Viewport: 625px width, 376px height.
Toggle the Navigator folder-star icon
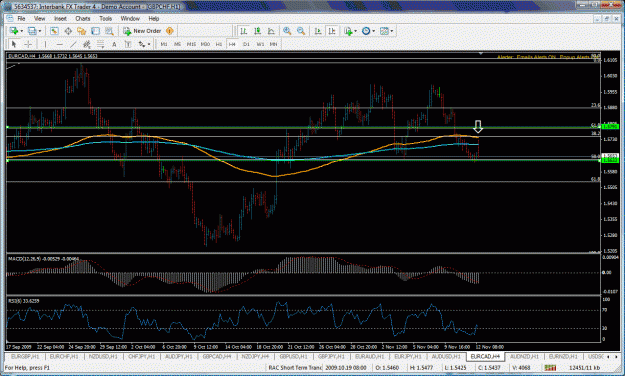pos(82,31)
